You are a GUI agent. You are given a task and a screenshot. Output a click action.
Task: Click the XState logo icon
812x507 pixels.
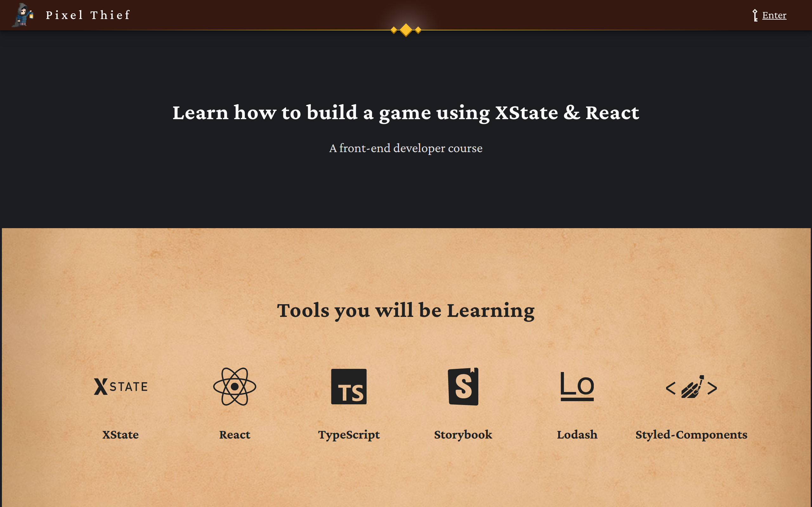(x=121, y=387)
